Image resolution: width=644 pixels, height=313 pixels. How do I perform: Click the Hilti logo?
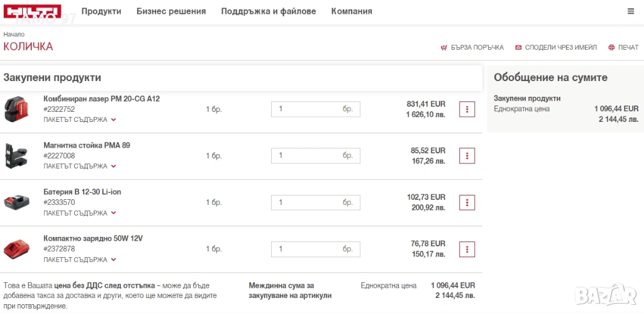pyautogui.click(x=33, y=11)
